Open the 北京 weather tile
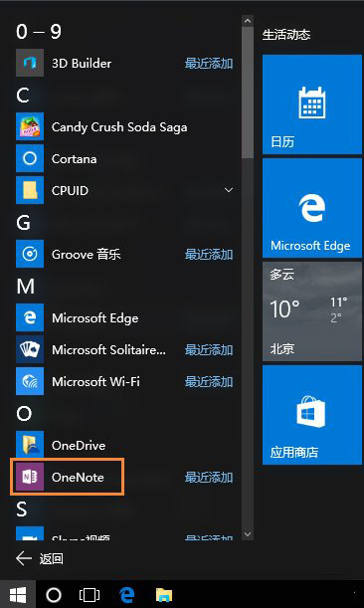 312,311
